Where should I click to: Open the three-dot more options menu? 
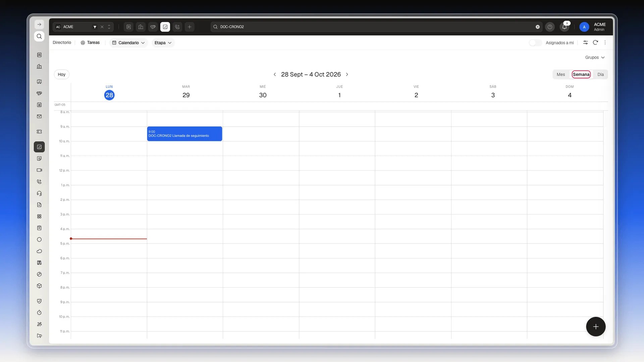(x=605, y=43)
